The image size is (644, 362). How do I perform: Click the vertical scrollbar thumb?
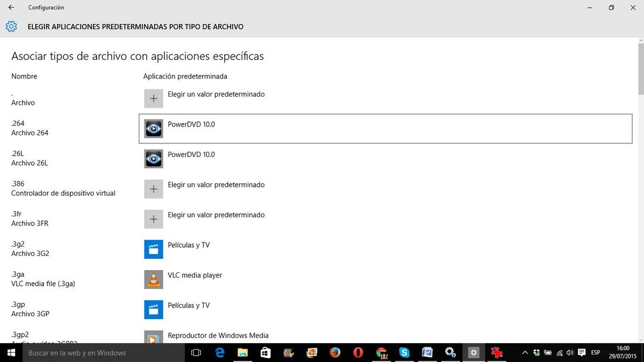pos(640,69)
